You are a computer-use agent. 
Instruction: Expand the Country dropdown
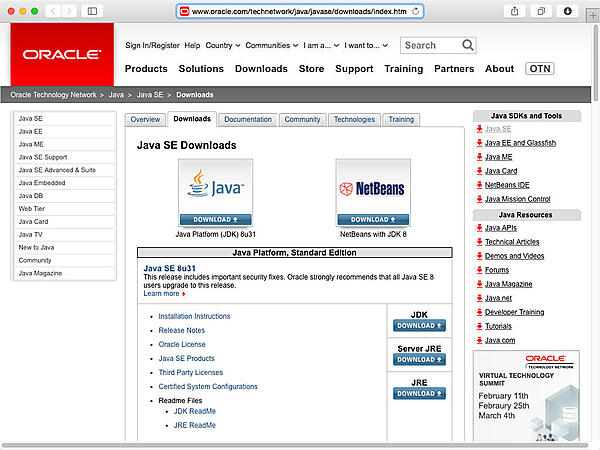point(222,45)
